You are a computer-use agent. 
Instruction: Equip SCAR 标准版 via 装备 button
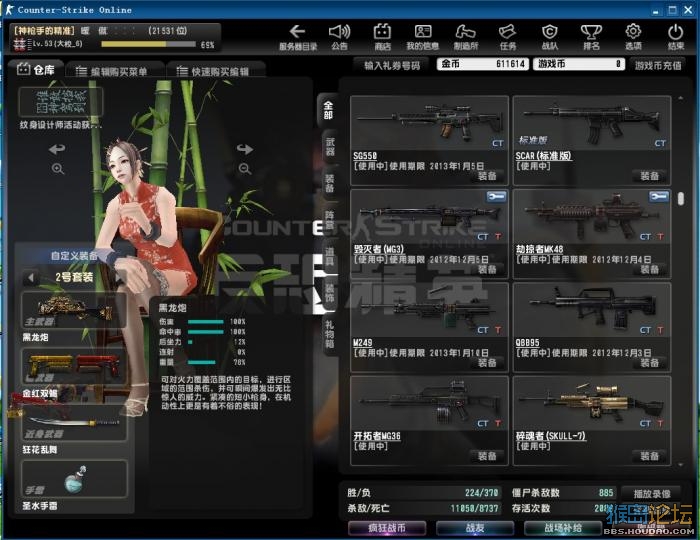[650, 176]
